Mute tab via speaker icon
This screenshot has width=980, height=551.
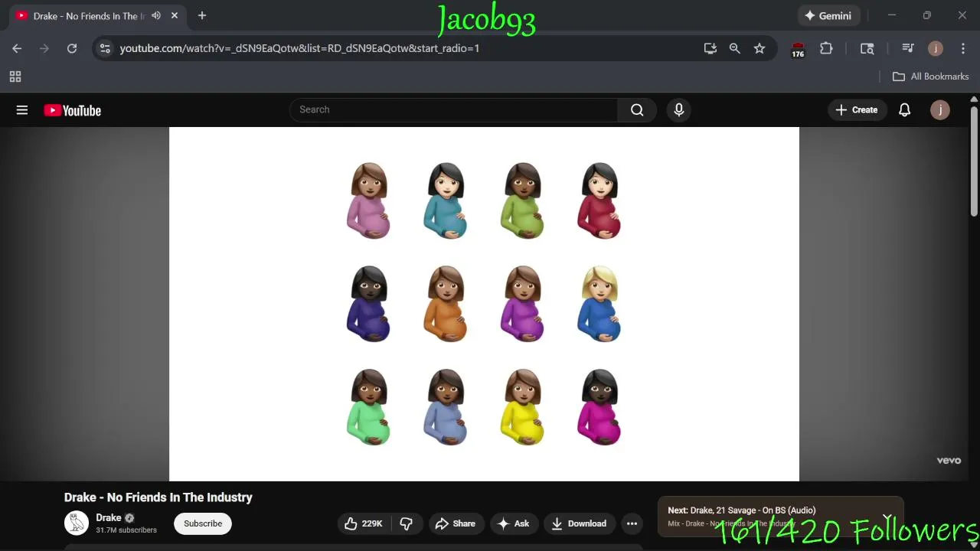[x=156, y=15]
